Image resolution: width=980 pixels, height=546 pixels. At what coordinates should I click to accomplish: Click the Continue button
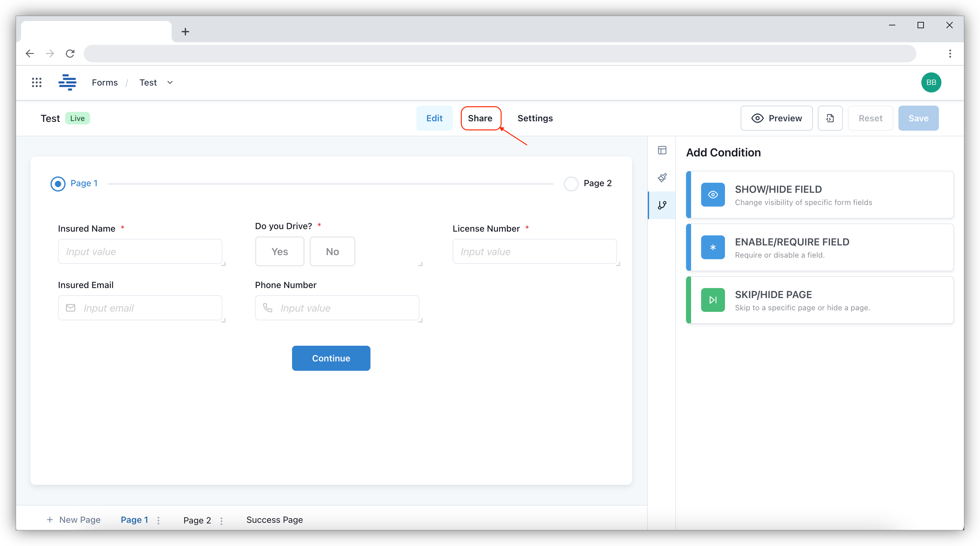pos(331,358)
